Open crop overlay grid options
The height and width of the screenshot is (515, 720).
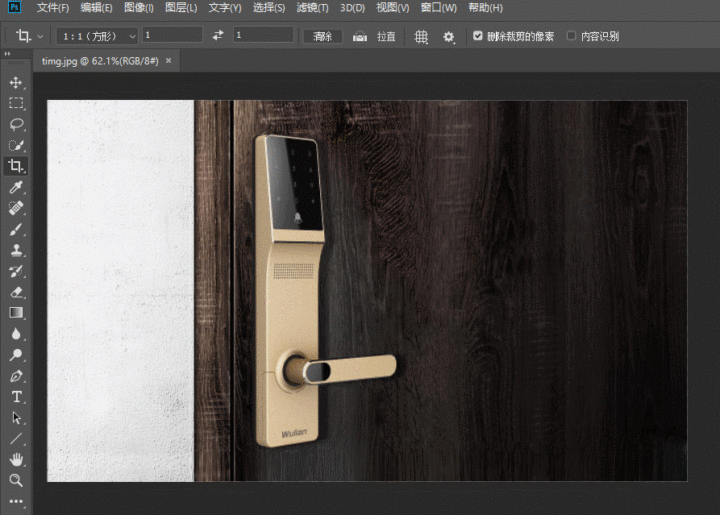pos(421,36)
